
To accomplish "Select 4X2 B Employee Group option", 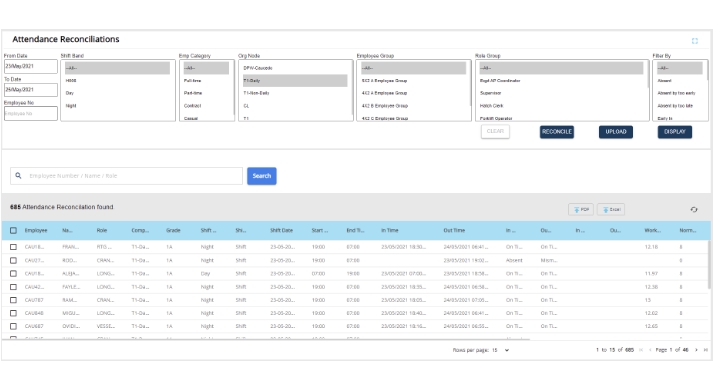I will pos(413,106).
